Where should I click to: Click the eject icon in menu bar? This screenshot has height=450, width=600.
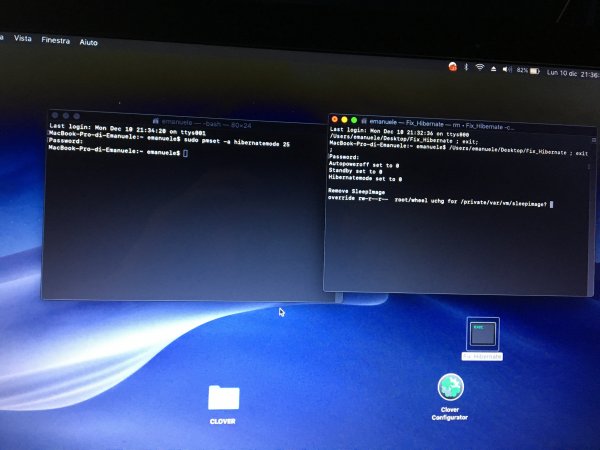point(494,69)
